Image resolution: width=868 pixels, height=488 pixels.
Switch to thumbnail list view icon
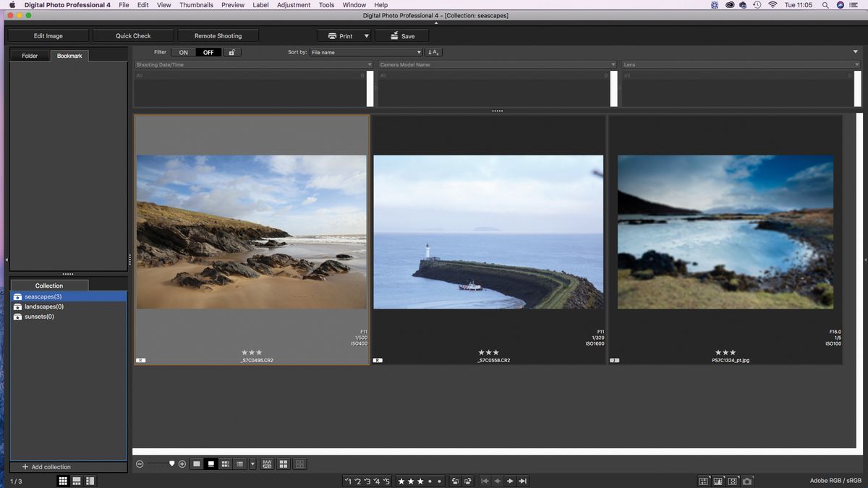tap(239, 464)
